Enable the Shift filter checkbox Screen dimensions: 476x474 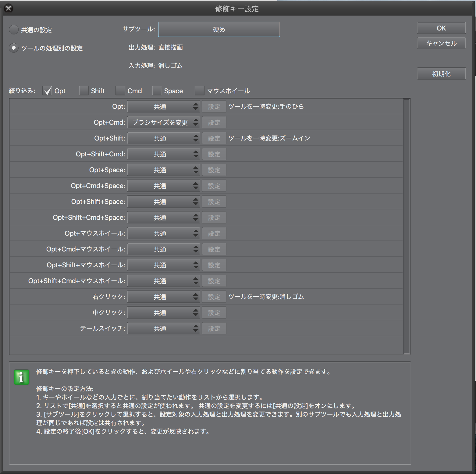[x=83, y=91]
